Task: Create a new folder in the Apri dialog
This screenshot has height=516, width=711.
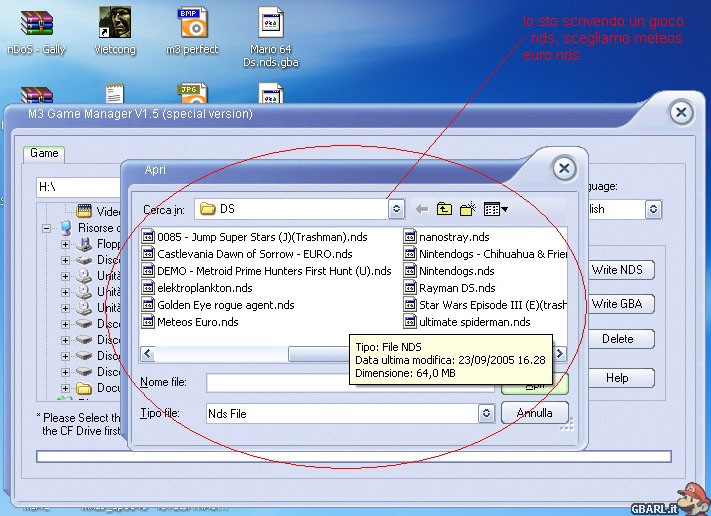Action: [x=468, y=209]
